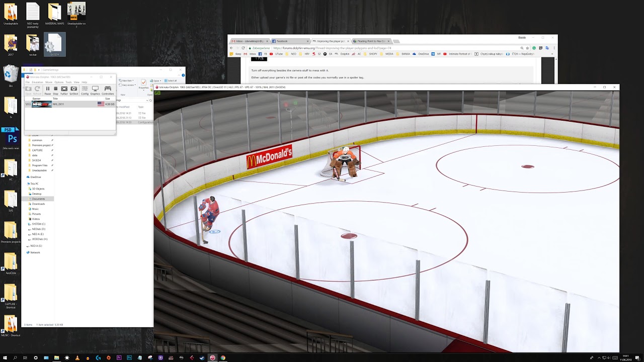
Task: Open the Windows Start button
Action: pyautogui.click(x=5, y=357)
